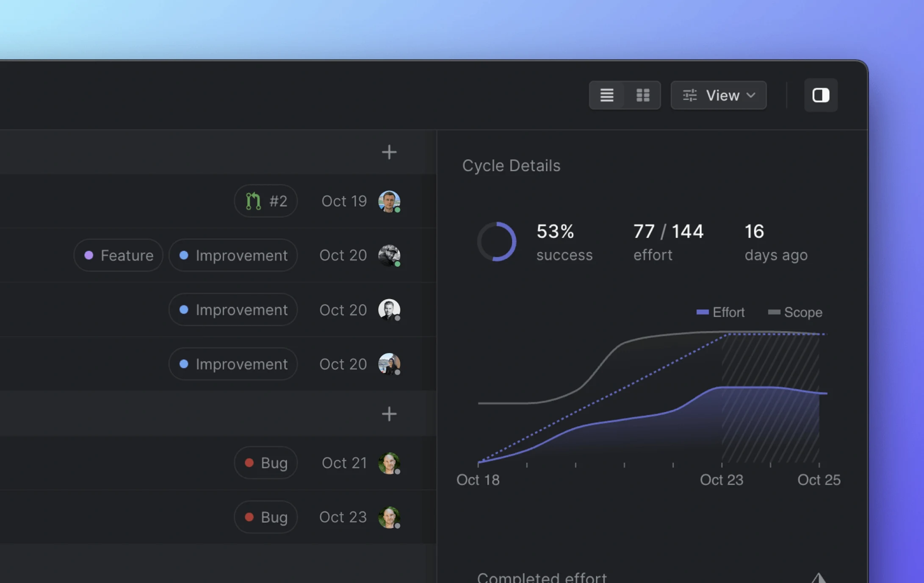Click Oct 21 due date
The width and height of the screenshot is (924, 583).
pyautogui.click(x=344, y=463)
